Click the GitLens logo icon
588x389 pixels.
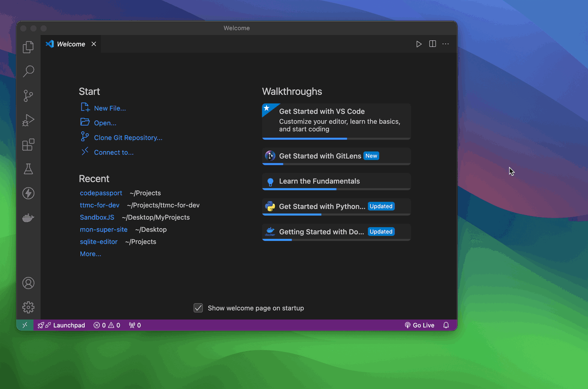pos(270,156)
